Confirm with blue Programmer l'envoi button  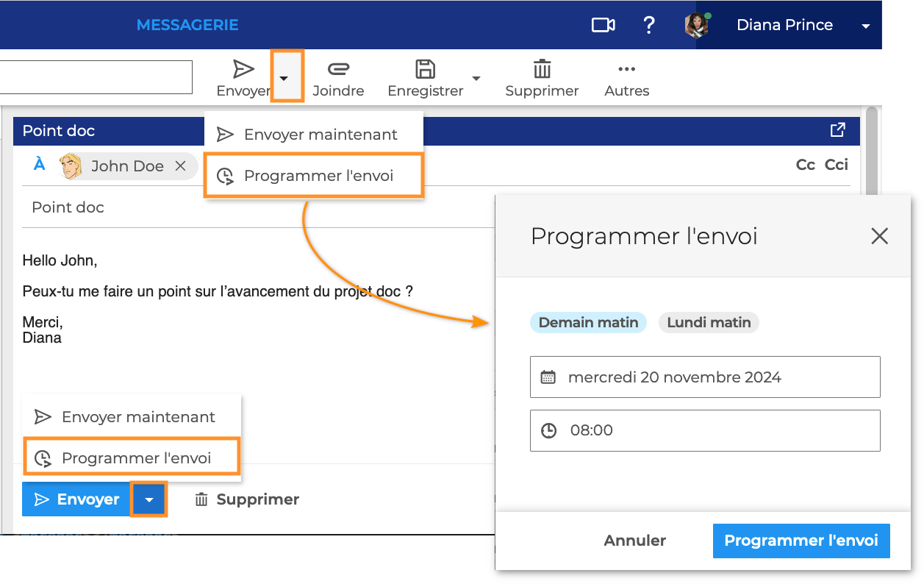[801, 541]
